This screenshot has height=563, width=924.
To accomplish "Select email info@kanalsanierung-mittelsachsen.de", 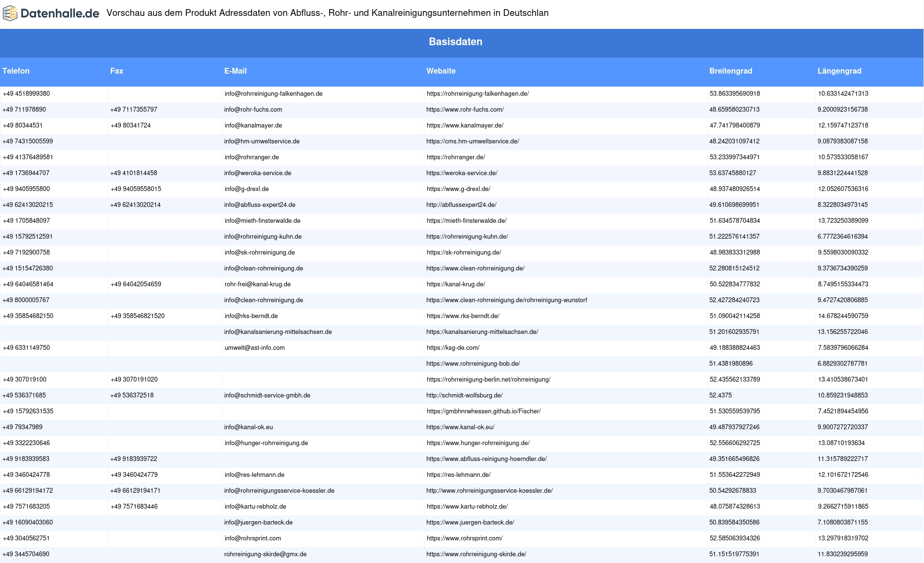I will tap(278, 332).
